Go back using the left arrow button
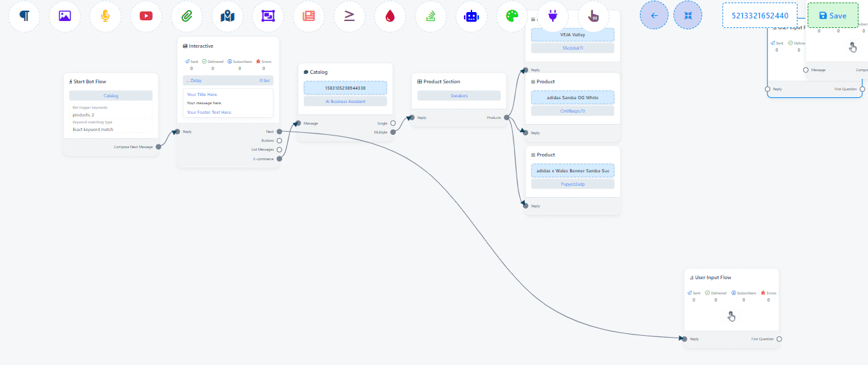The height and width of the screenshot is (365, 868). (x=654, y=15)
